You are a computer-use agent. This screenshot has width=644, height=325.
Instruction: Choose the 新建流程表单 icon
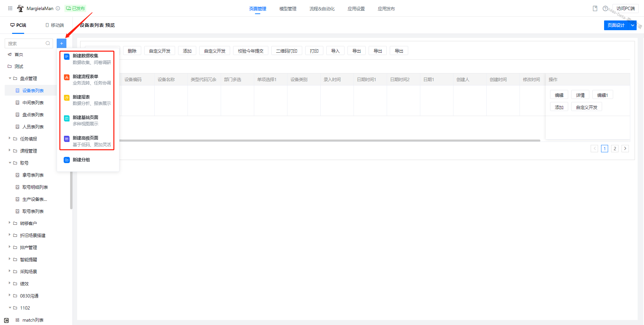point(67,77)
